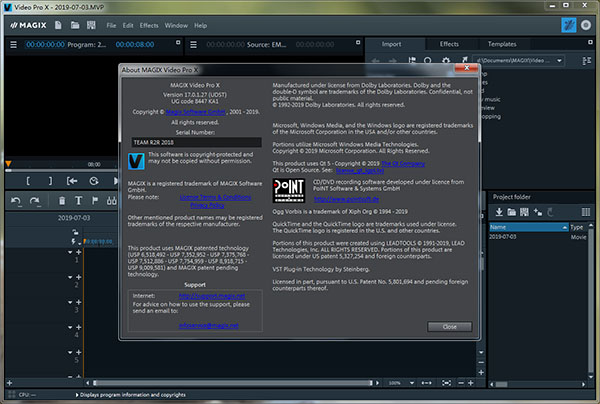The image size is (600, 404).
Task: Click the save disk icon in Project folder
Action: (524, 212)
